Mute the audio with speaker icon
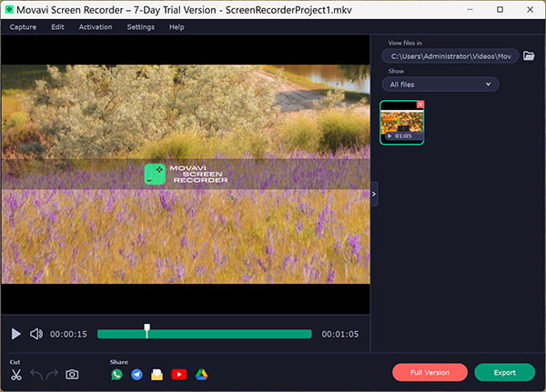This screenshot has height=392, width=546. pyautogui.click(x=36, y=334)
